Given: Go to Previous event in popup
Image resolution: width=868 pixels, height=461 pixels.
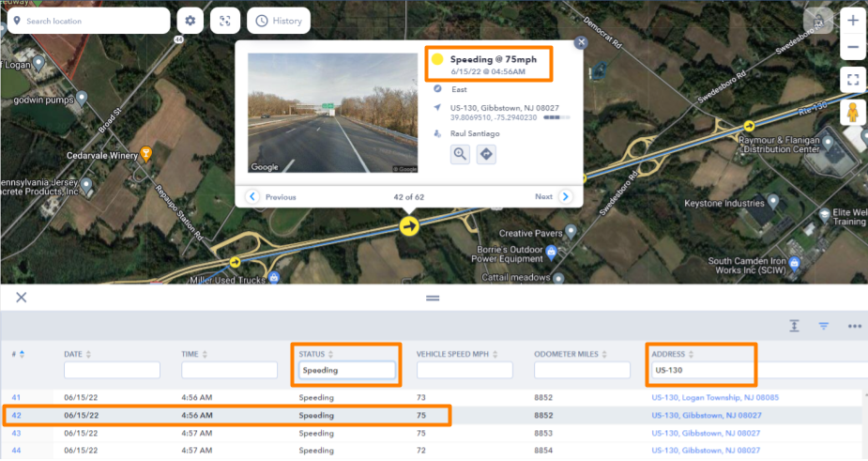Looking at the screenshot, I should click(x=271, y=197).
